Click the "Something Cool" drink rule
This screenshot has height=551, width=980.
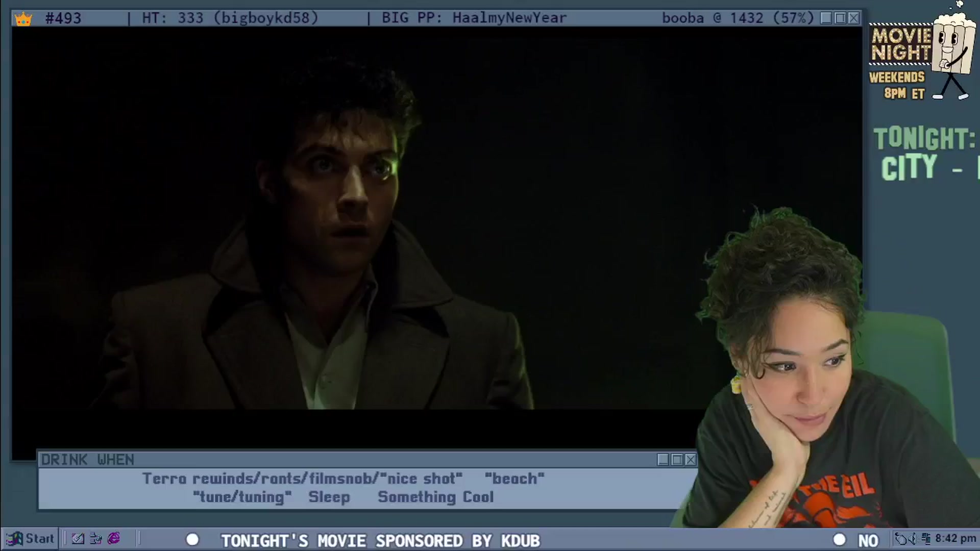pyautogui.click(x=435, y=497)
